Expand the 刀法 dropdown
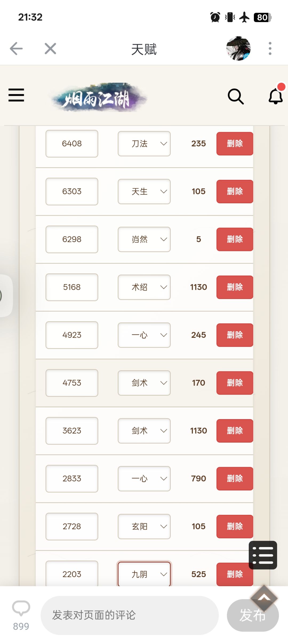This screenshot has height=644, width=288. pos(144,144)
